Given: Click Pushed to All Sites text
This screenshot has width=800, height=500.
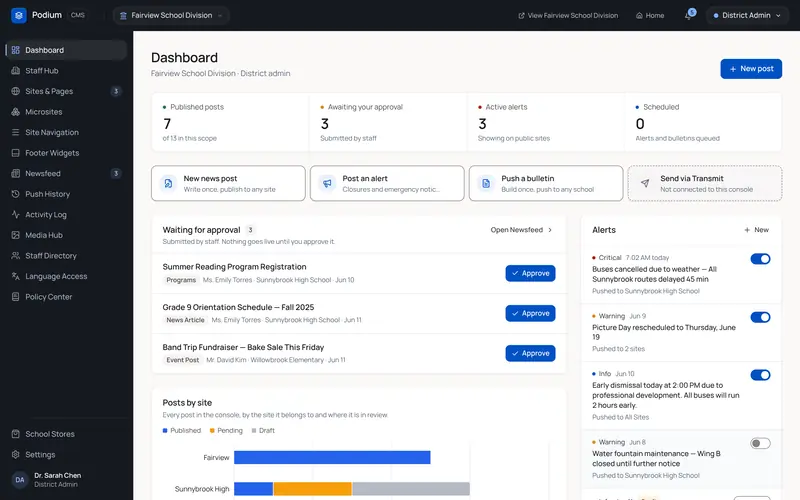Looking at the screenshot, I should [x=620, y=417].
